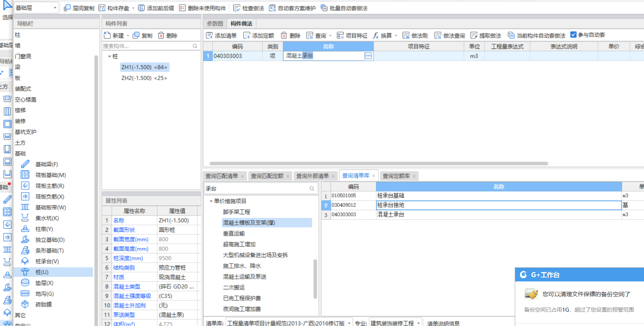Select 独立基础(D) component type
Screen dimensions: 644x326
tap(50, 240)
